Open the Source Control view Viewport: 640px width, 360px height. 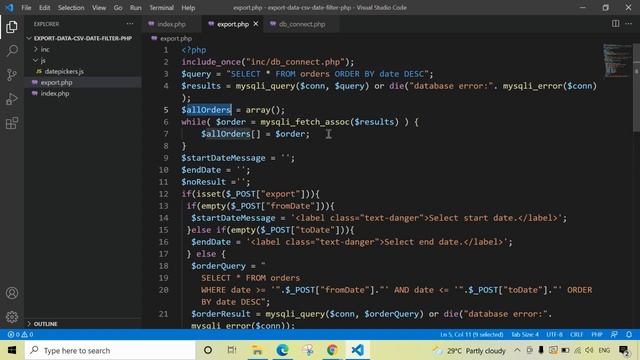click(x=12, y=75)
